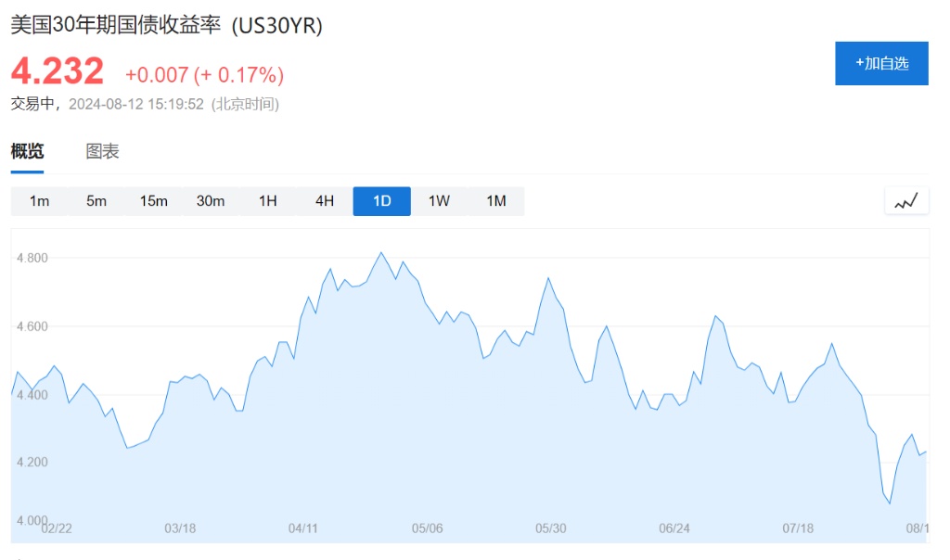Click the chart type line icon
This screenshot has width=950, height=560.
pyautogui.click(x=906, y=200)
